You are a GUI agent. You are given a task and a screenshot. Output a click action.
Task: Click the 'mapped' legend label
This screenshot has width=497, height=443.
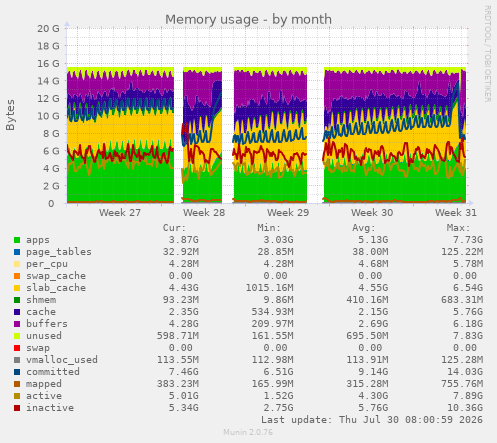(x=44, y=384)
